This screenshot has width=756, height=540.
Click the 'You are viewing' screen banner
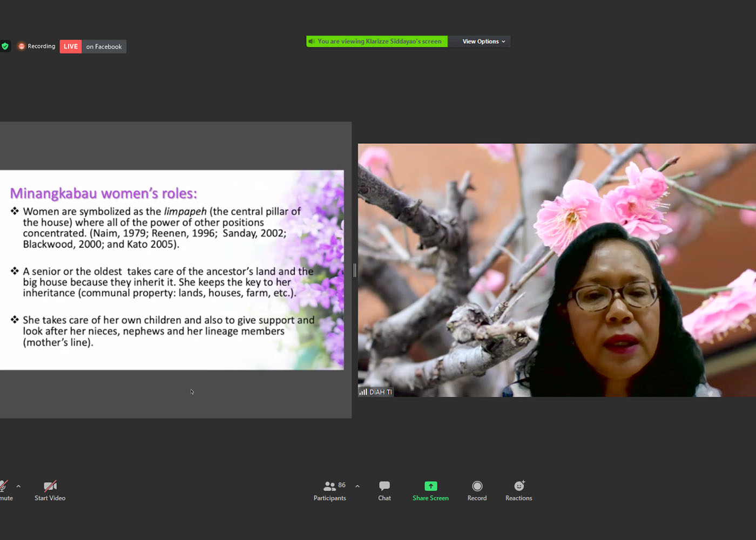(x=379, y=42)
